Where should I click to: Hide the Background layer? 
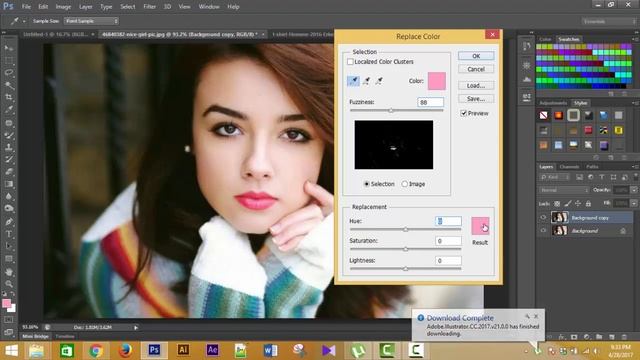point(543,231)
